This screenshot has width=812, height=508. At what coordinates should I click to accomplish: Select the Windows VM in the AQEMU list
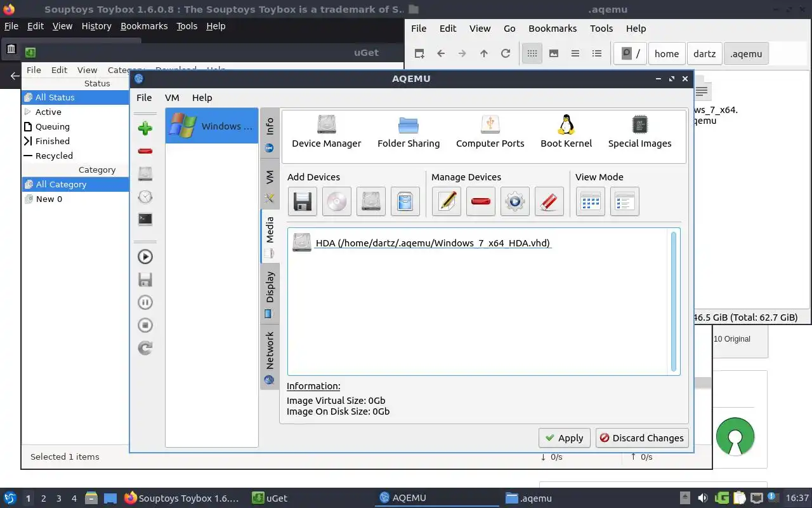(212, 126)
